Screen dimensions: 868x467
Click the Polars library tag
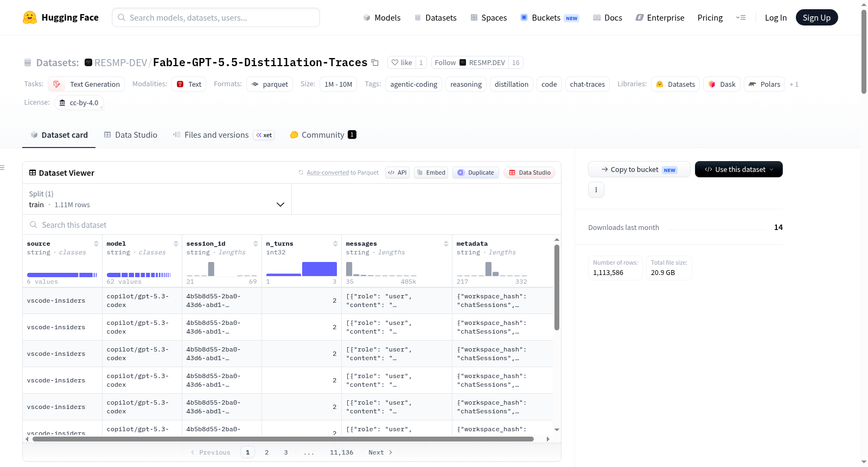(764, 84)
